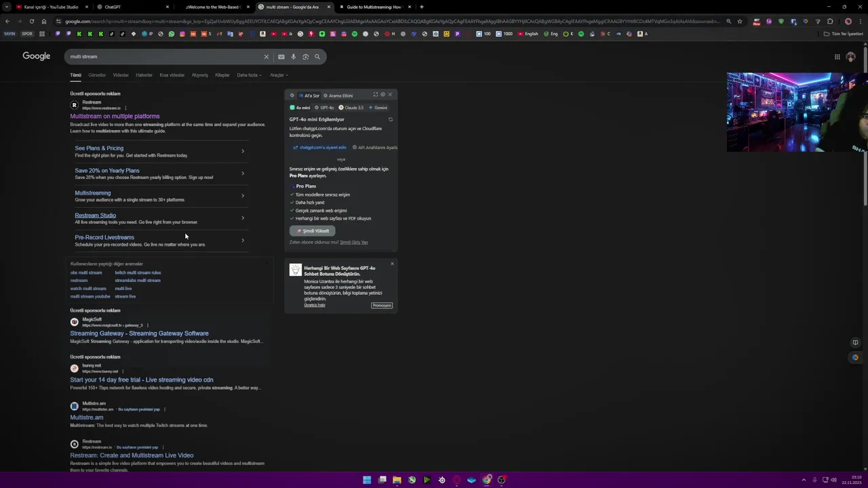
Task: Bookmark this page with the star icon
Action: pyautogui.click(x=740, y=21)
